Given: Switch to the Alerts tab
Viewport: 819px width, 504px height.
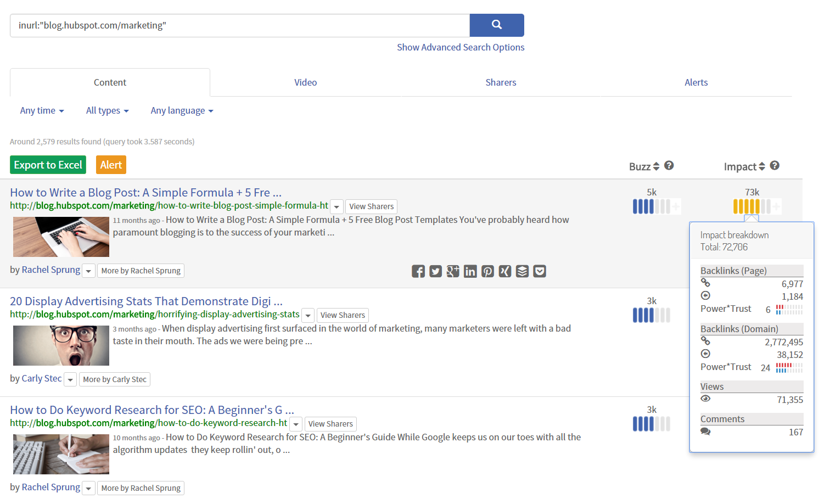Looking at the screenshot, I should coord(696,82).
